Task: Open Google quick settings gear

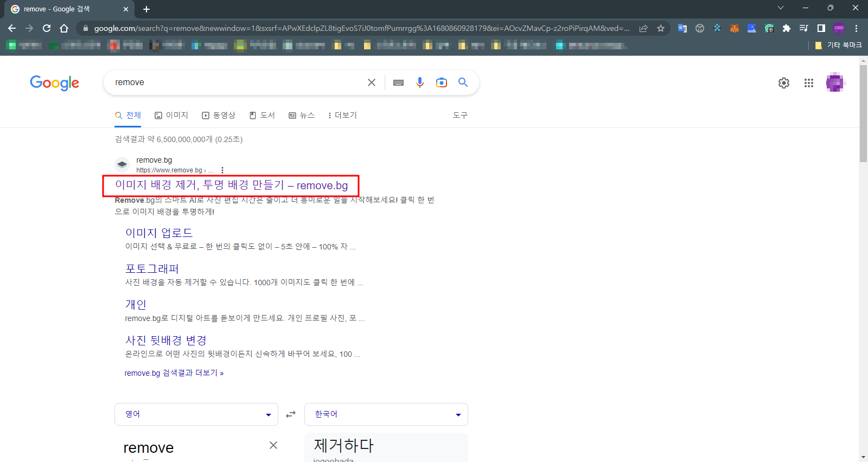Action: click(x=784, y=83)
